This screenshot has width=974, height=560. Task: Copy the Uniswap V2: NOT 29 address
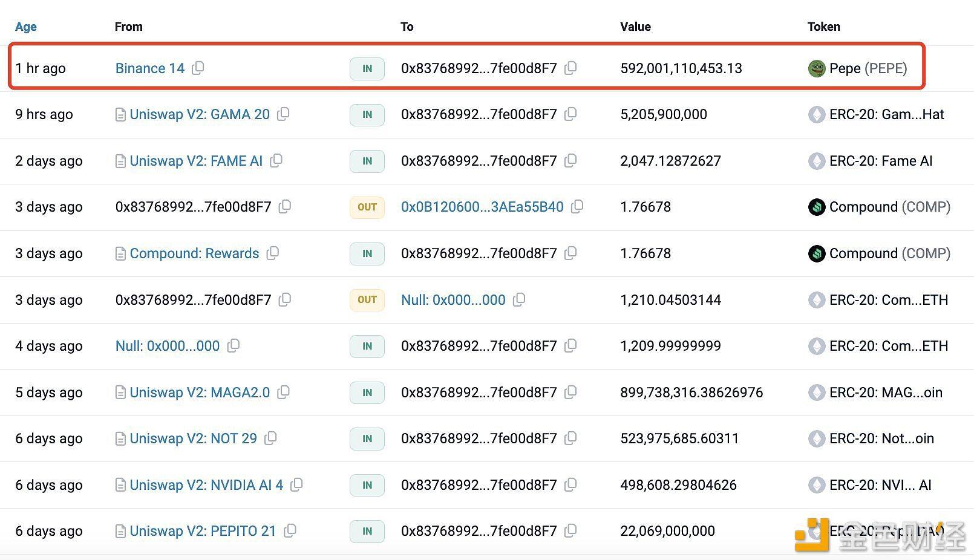coord(270,438)
